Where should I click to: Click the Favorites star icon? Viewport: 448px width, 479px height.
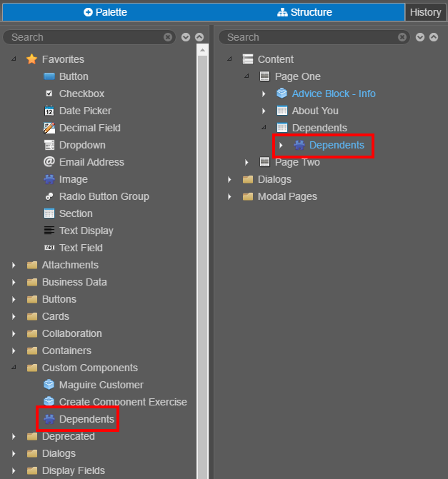click(x=32, y=59)
